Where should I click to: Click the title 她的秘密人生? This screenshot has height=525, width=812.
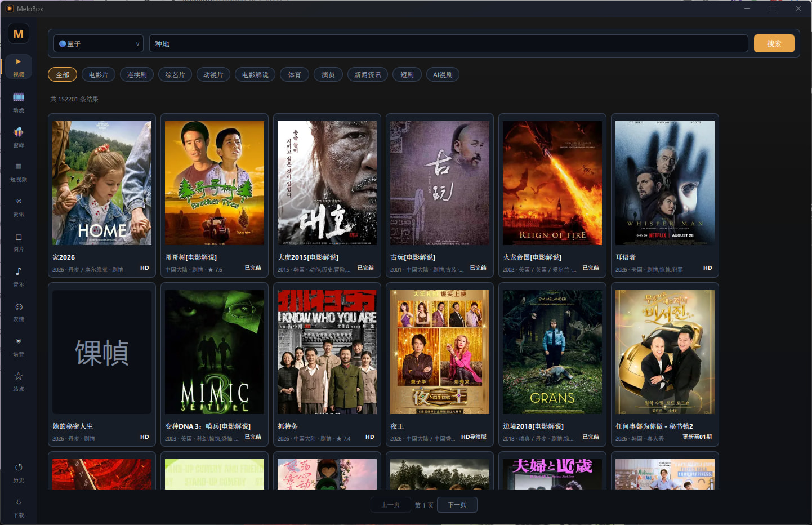pyautogui.click(x=73, y=426)
